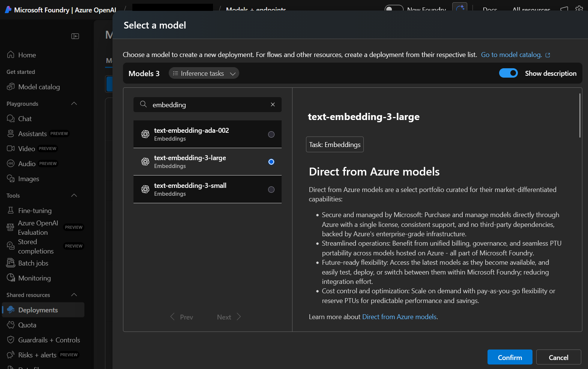Open the Video playground icon
588x369 pixels.
pyautogui.click(x=11, y=148)
